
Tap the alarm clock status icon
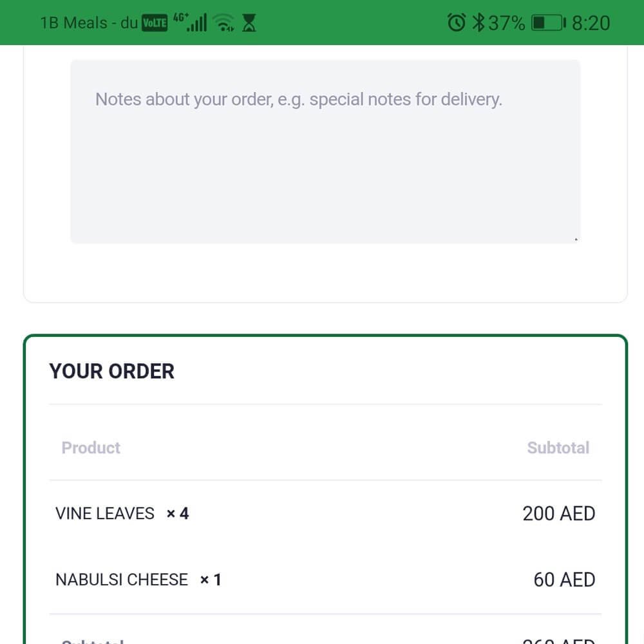457,23
